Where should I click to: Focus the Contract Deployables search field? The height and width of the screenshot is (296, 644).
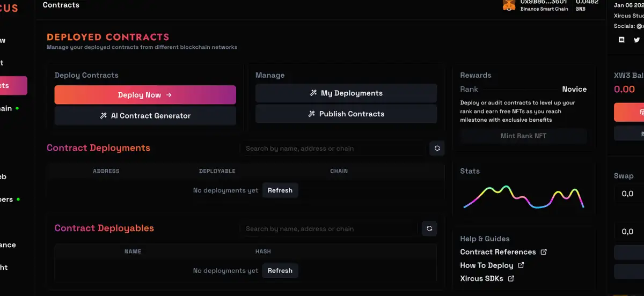[x=328, y=229]
